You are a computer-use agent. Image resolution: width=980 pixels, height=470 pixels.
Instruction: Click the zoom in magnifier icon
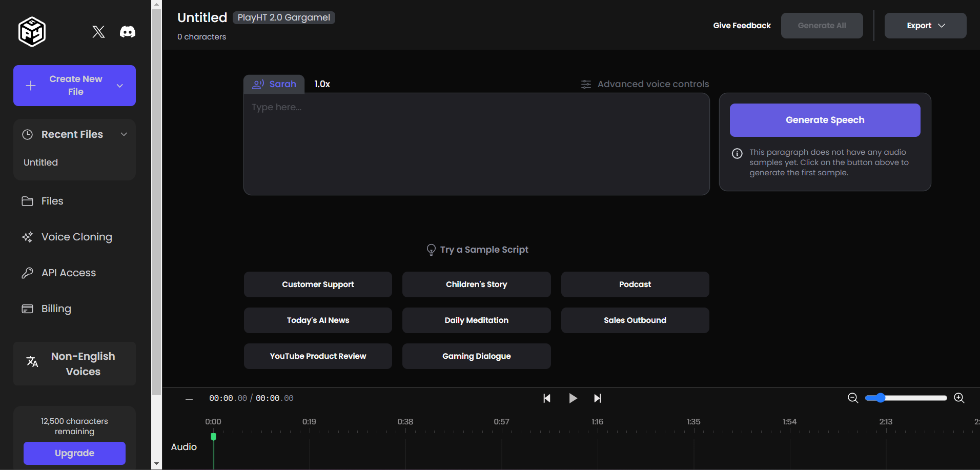(x=959, y=398)
